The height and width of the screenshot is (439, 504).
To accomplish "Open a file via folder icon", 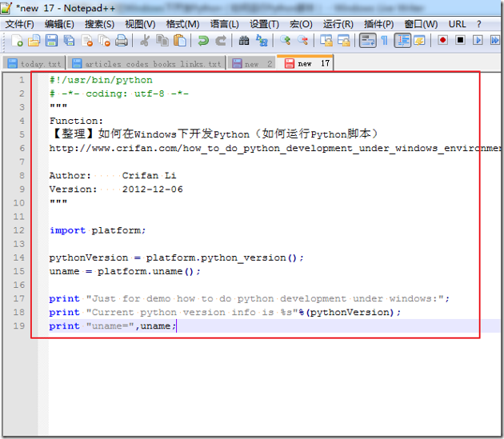I will [x=34, y=41].
